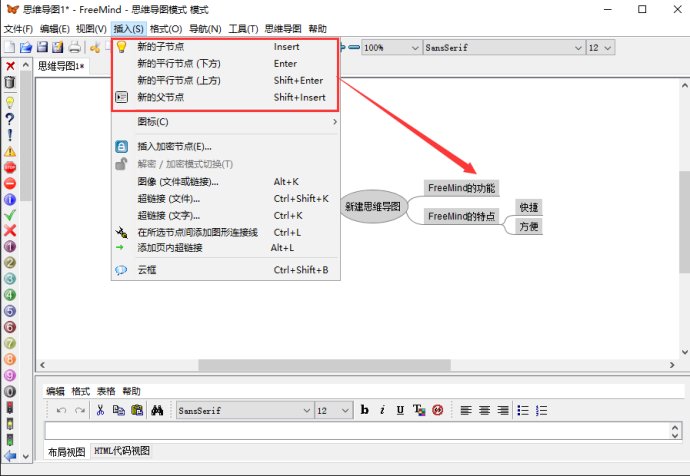The height and width of the screenshot is (476, 690).
Task: Add the green check mark icon
Action: click(x=10, y=215)
